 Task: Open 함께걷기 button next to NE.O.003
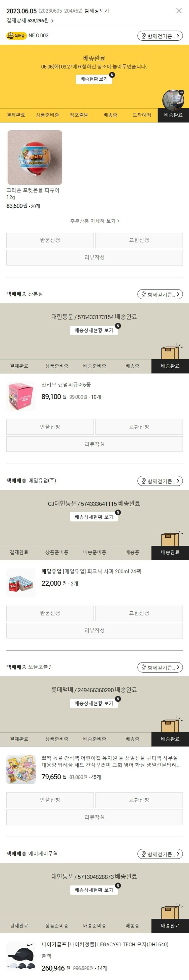[x=160, y=36]
